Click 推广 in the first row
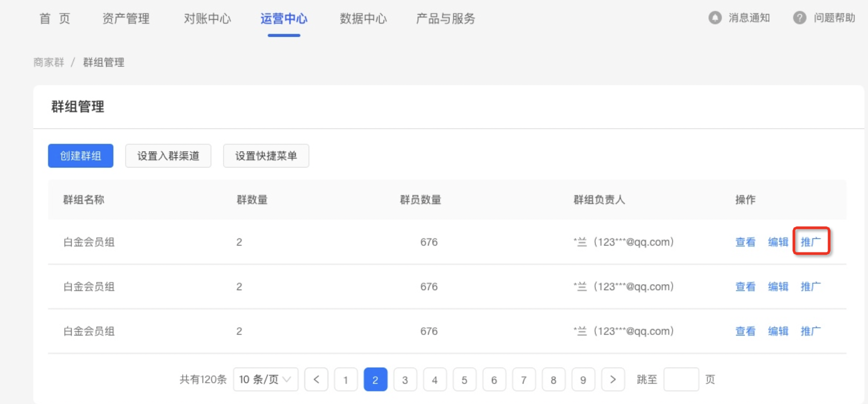 (x=811, y=242)
